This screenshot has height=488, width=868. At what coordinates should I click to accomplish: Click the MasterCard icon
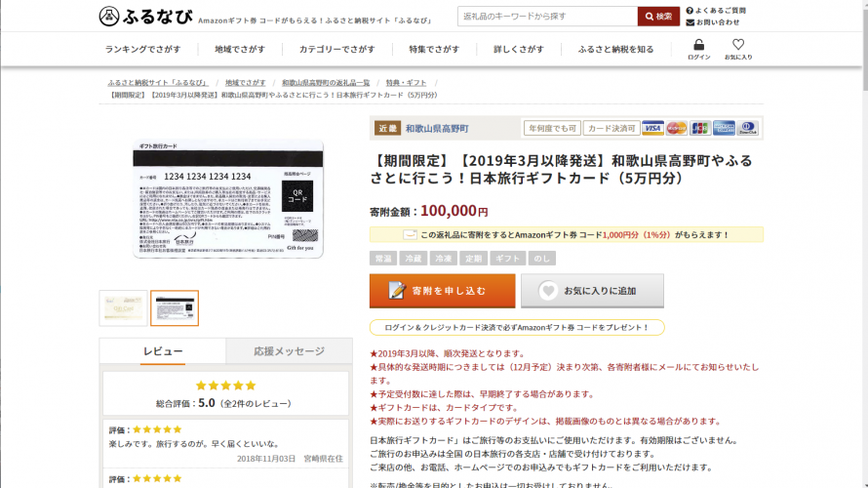677,128
